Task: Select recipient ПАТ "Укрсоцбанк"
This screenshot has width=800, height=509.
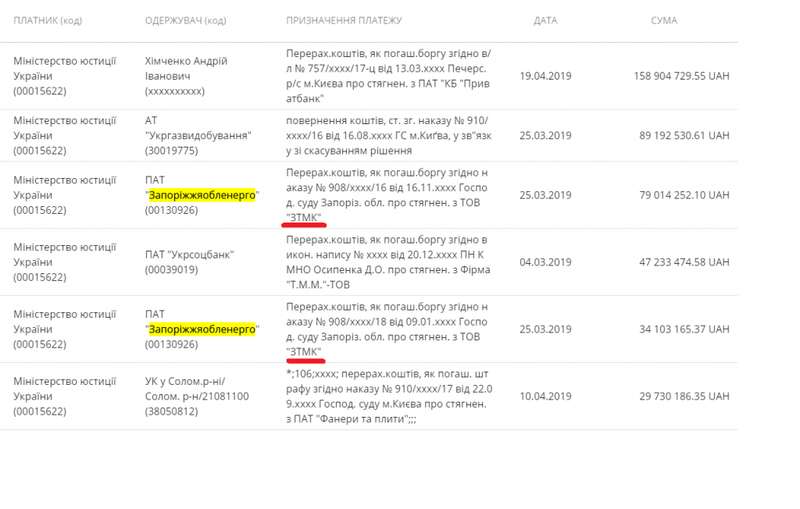Action: pyautogui.click(x=189, y=262)
